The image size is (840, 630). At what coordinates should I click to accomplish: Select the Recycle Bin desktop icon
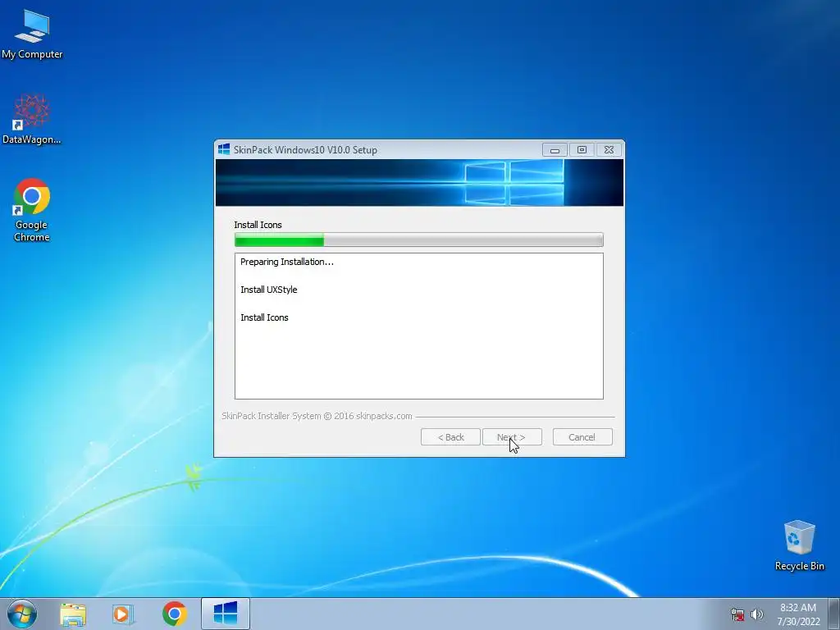coord(799,546)
